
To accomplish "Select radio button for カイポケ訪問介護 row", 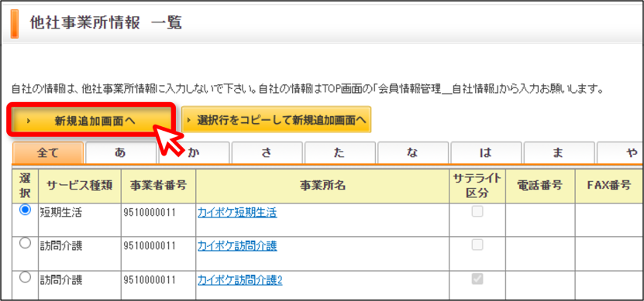I will 25,244.
